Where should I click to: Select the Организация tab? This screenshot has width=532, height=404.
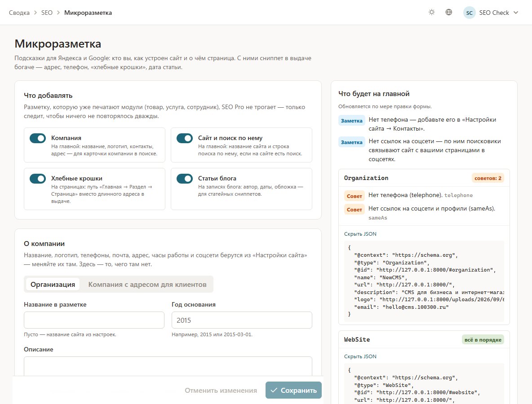[x=53, y=284]
